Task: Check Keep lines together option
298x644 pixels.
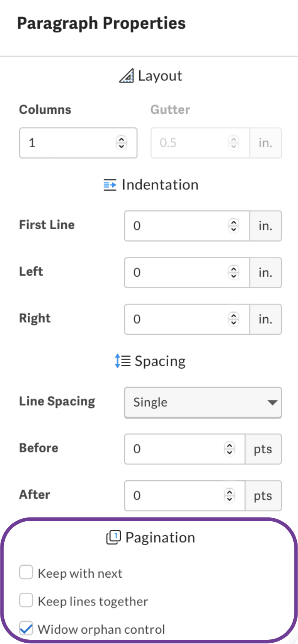Action: click(26, 601)
